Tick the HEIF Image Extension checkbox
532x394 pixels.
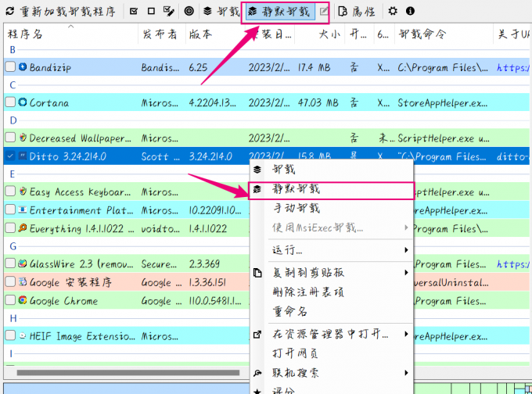pyautogui.click(x=10, y=335)
